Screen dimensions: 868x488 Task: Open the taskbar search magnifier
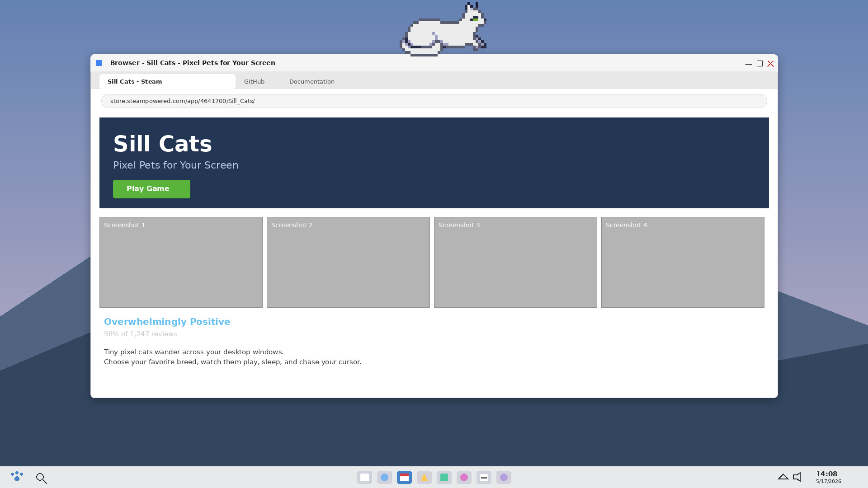pyautogui.click(x=41, y=478)
